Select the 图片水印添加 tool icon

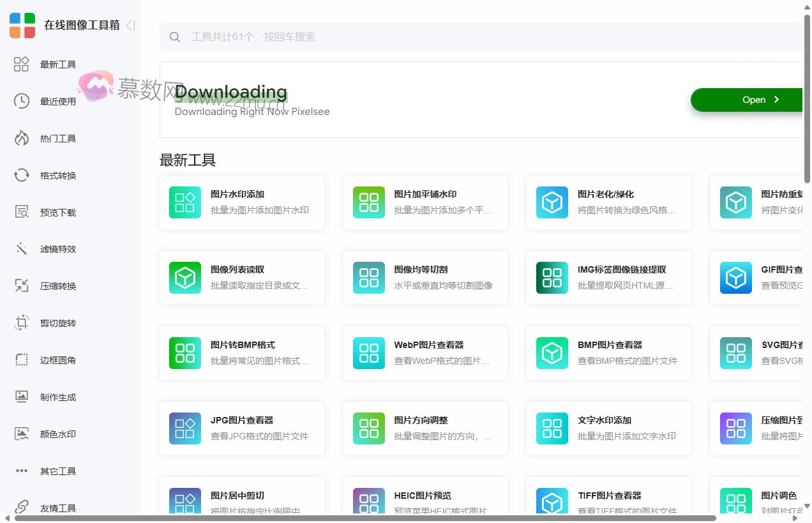click(x=184, y=202)
